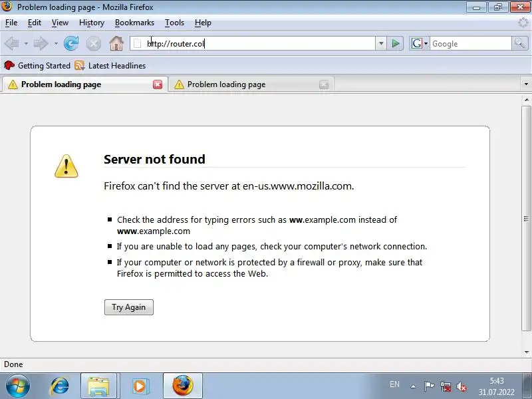This screenshot has height=399, width=532.
Task: Click the taskbar clock and date
Action: [x=497, y=386]
